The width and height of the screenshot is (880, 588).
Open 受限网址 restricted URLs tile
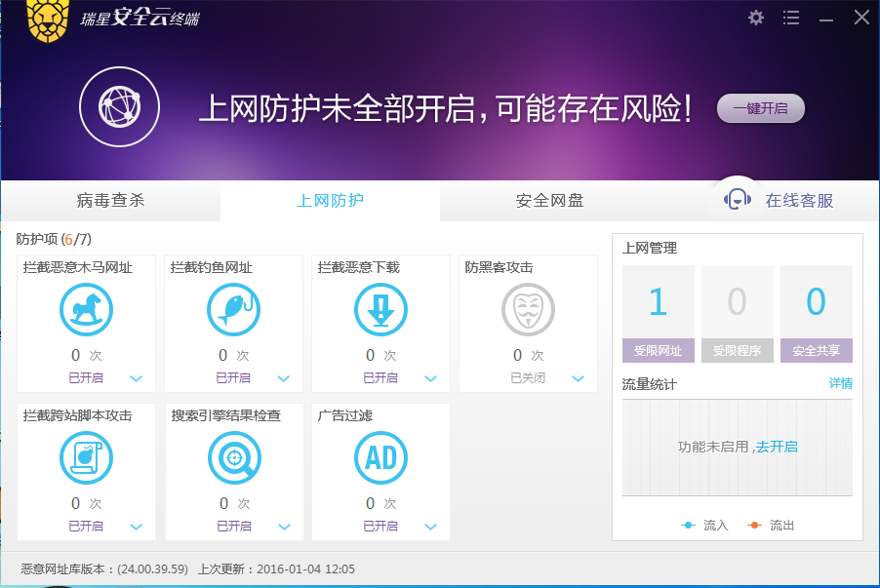(658, 314)
